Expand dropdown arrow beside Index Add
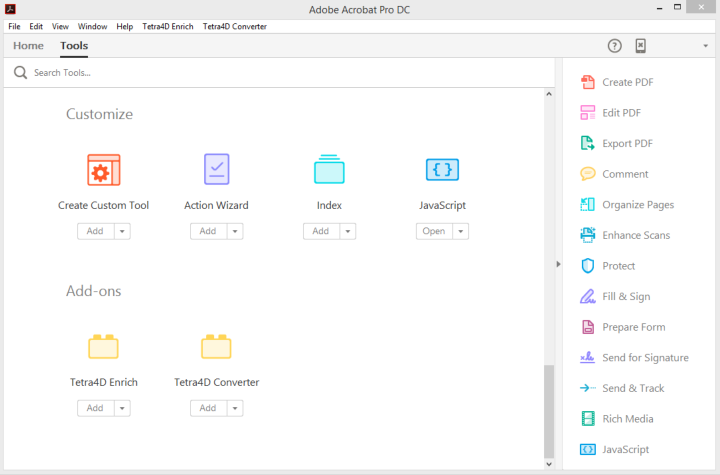Image resolution: width=720 pixels, height=475 pixels. [348, 231]
